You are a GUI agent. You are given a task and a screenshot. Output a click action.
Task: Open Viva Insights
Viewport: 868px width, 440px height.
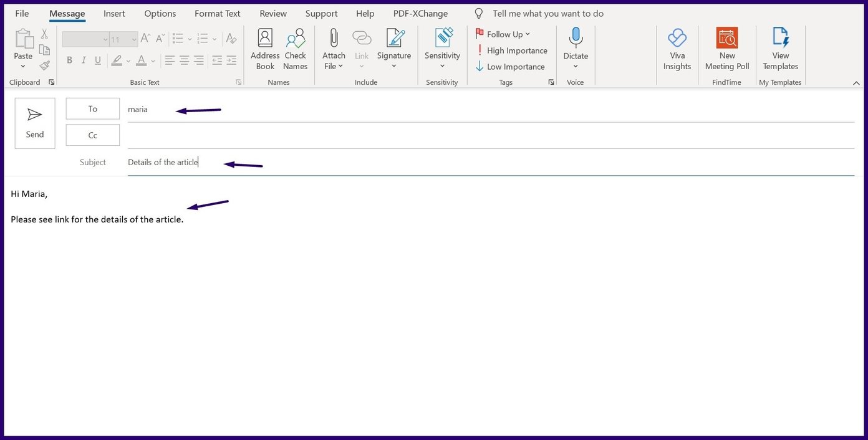tap(677, 49)
